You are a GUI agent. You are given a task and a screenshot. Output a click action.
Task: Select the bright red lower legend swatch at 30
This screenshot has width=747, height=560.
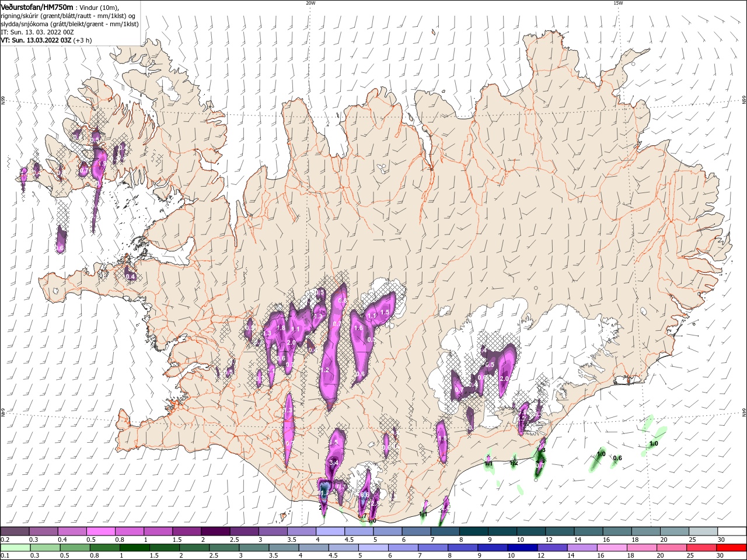tap(732, 548)
